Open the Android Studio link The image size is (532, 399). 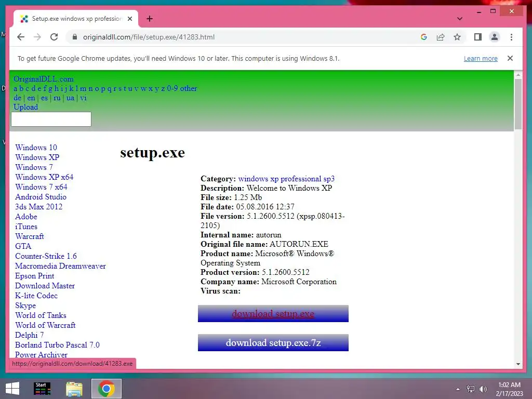click(x=41, y=197)
